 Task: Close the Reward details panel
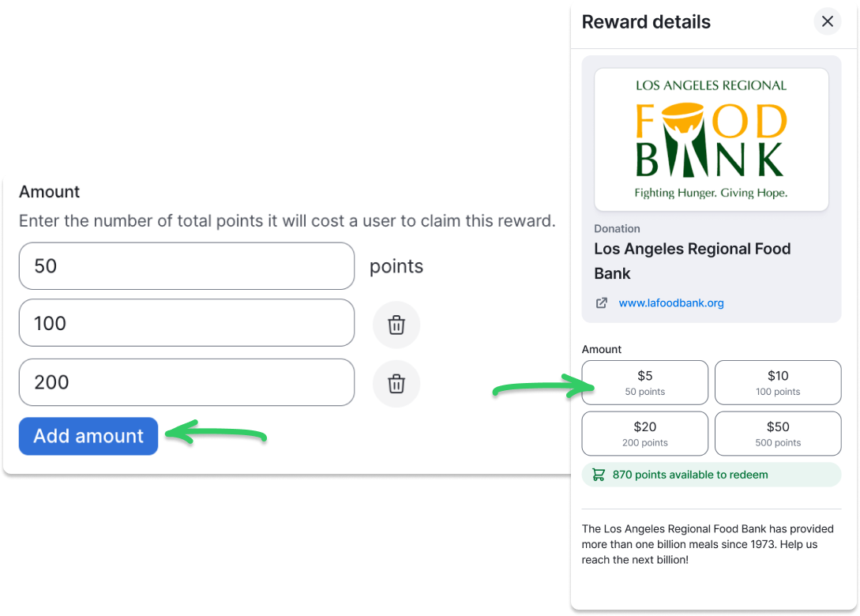coord(827,21)
